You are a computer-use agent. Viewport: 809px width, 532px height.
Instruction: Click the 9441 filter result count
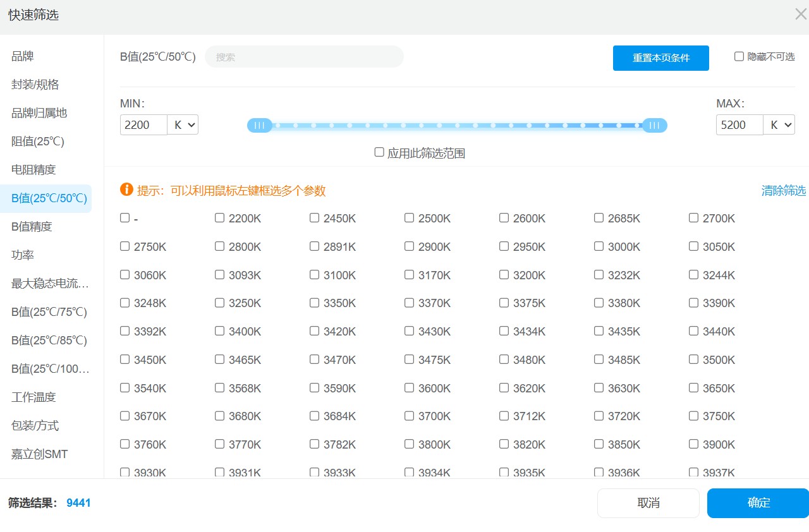pos(78,503)
